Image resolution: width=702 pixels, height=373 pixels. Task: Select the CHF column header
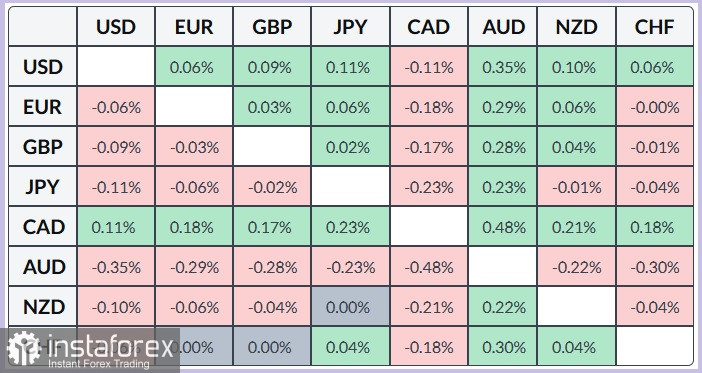pyautogui.click(x=655, y=26)
